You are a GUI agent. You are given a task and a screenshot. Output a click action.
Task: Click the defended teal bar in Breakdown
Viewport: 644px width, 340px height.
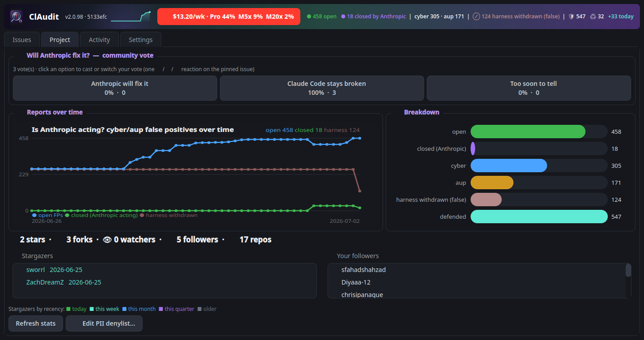pyautogui.click(x=539, y=217)
